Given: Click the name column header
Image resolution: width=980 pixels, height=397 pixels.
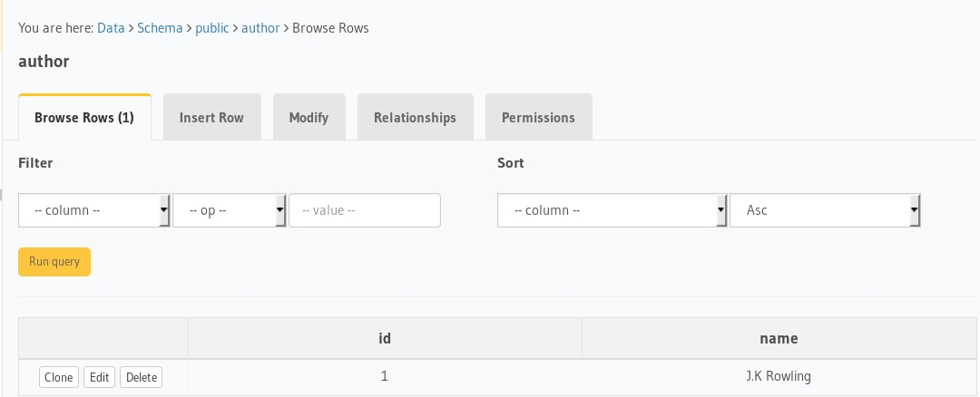Looking at the screenshot, I should point(779,339).
